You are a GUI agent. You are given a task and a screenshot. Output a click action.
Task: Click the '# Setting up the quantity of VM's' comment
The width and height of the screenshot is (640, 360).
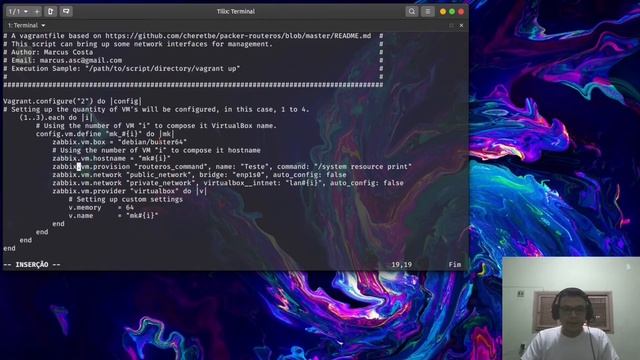click(x=156, y=109)
